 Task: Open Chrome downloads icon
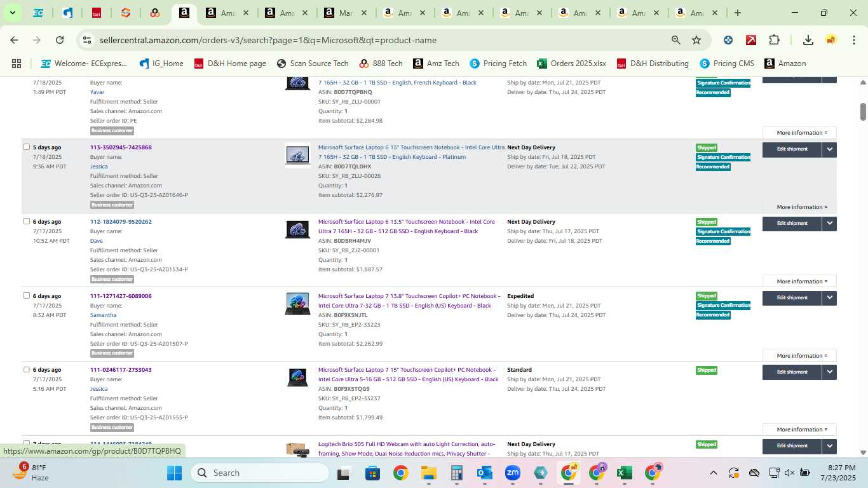coord(808,40)
